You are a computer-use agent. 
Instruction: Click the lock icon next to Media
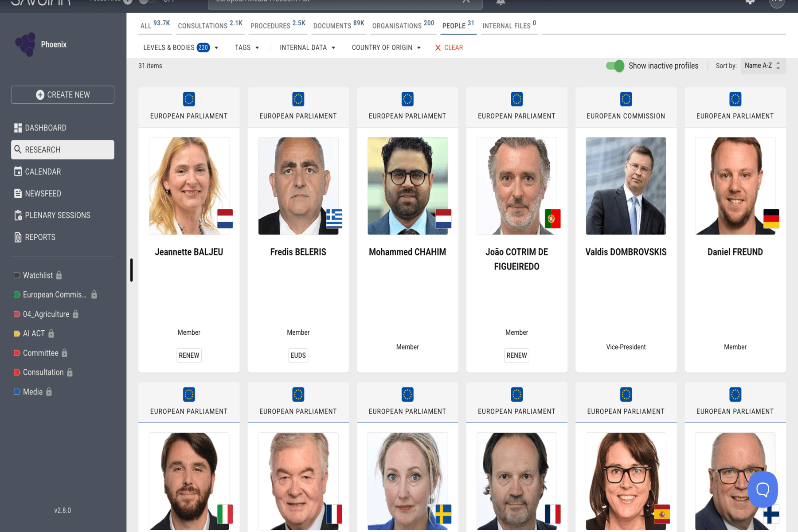click(49, 392)
